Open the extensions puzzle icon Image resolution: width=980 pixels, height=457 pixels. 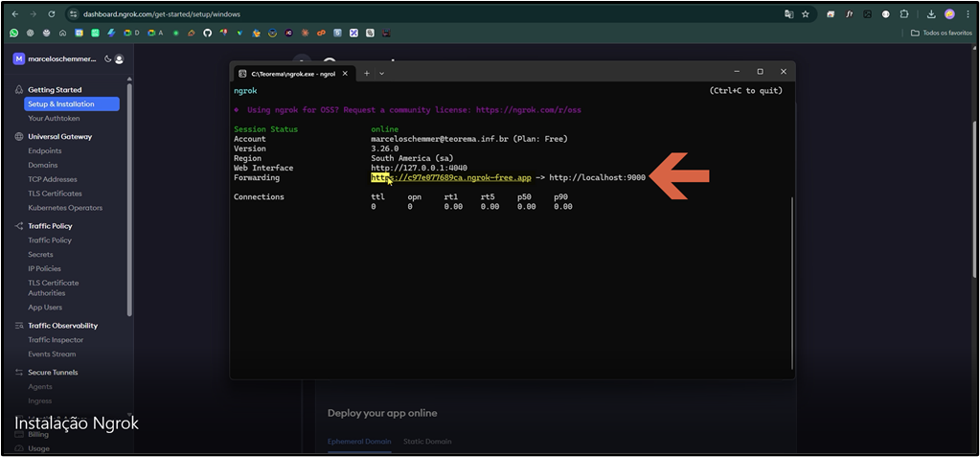(x=904, y=13)
